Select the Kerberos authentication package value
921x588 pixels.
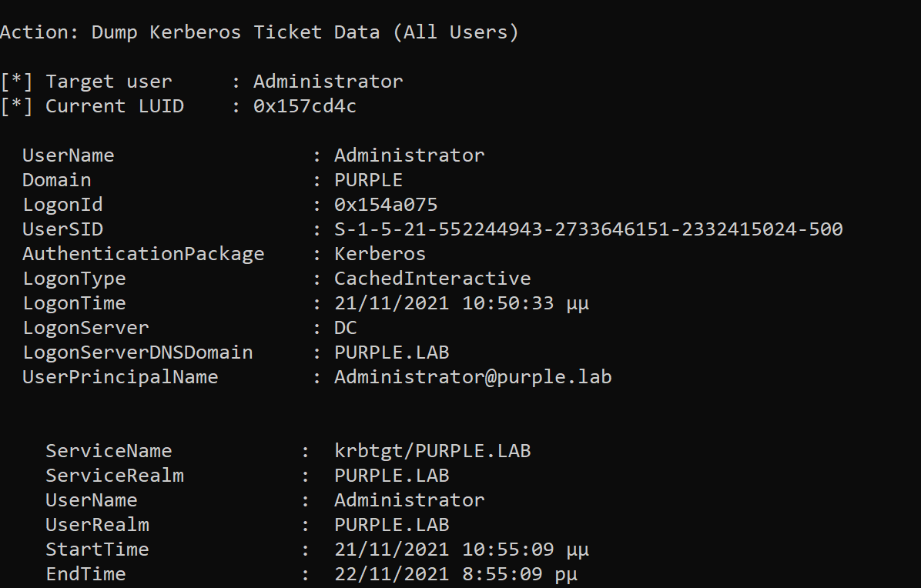[x=380, y=254]
